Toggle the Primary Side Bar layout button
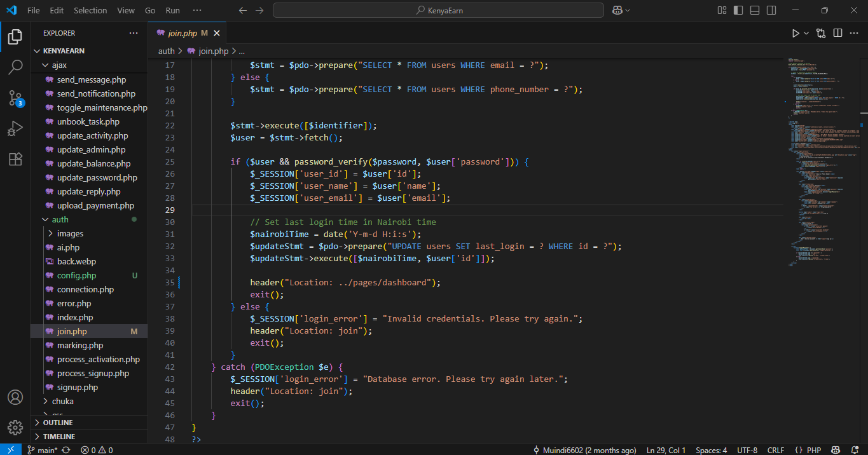This screenshot has width=868, height=455. pos(738,10)
